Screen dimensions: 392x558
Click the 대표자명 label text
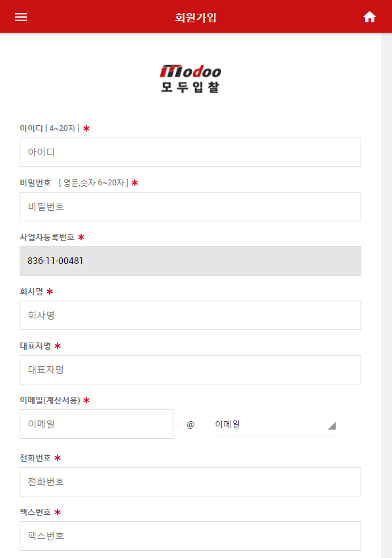click(35, 346)
